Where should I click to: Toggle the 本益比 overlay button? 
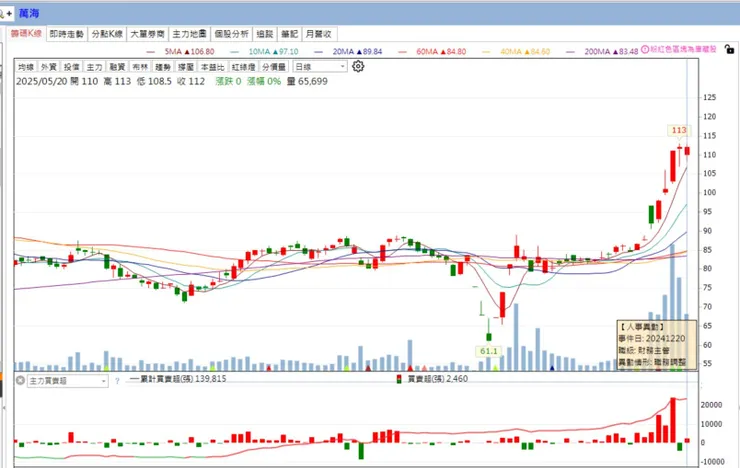pos(212,67)
